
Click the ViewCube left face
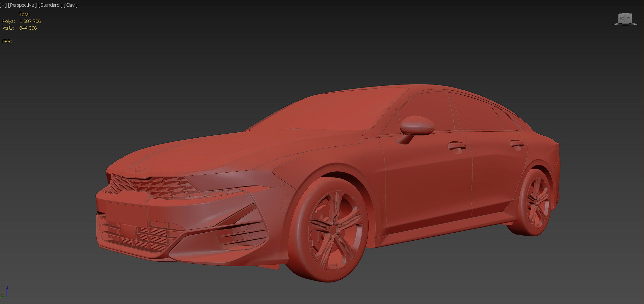pos(622,19)
